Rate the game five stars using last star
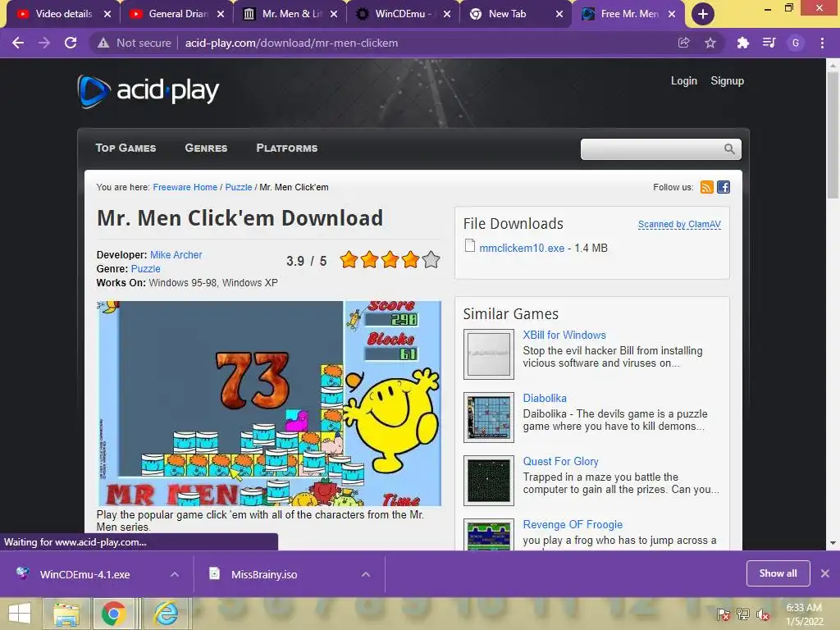Image resolution: width=840 pixels, height=630 pixels. point(431,260)
